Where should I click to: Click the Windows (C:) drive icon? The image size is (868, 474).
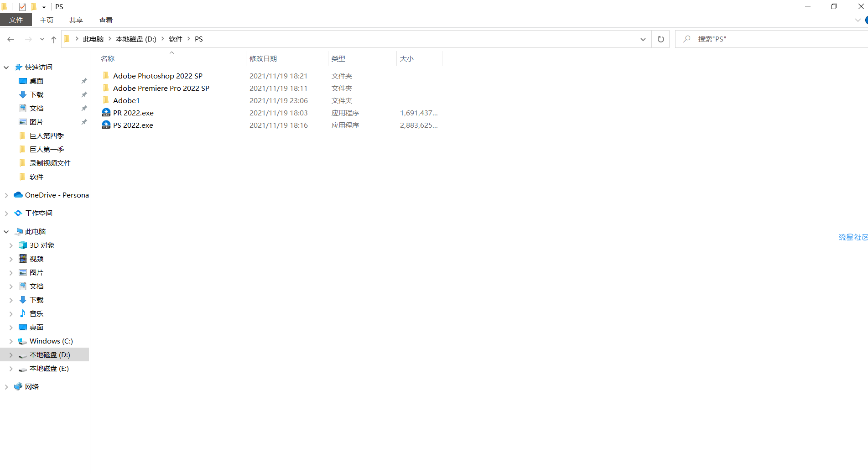(x=23, y=341)
